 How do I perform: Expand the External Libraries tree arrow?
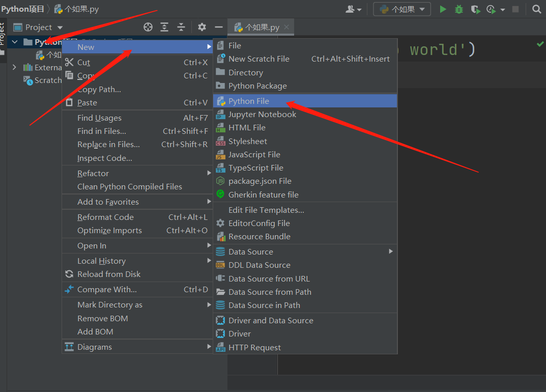14,67
